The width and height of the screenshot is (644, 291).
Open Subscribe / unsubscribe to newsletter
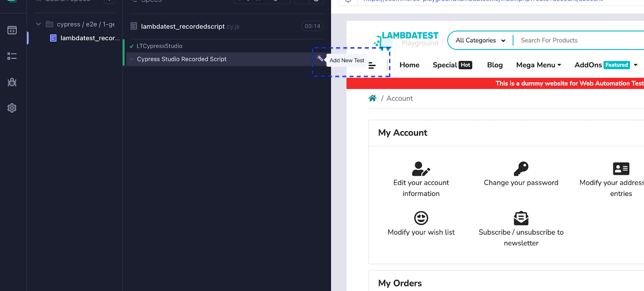tap(521, 229)
